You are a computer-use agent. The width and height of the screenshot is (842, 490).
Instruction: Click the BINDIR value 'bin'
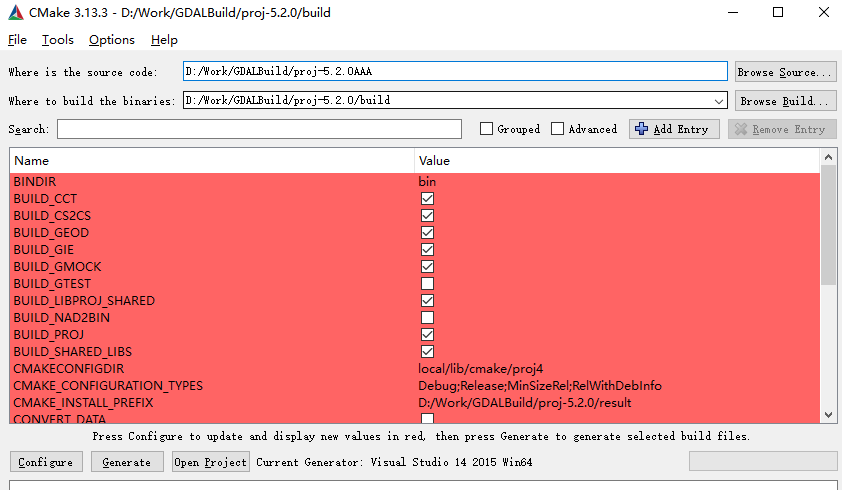coord(427,182)
